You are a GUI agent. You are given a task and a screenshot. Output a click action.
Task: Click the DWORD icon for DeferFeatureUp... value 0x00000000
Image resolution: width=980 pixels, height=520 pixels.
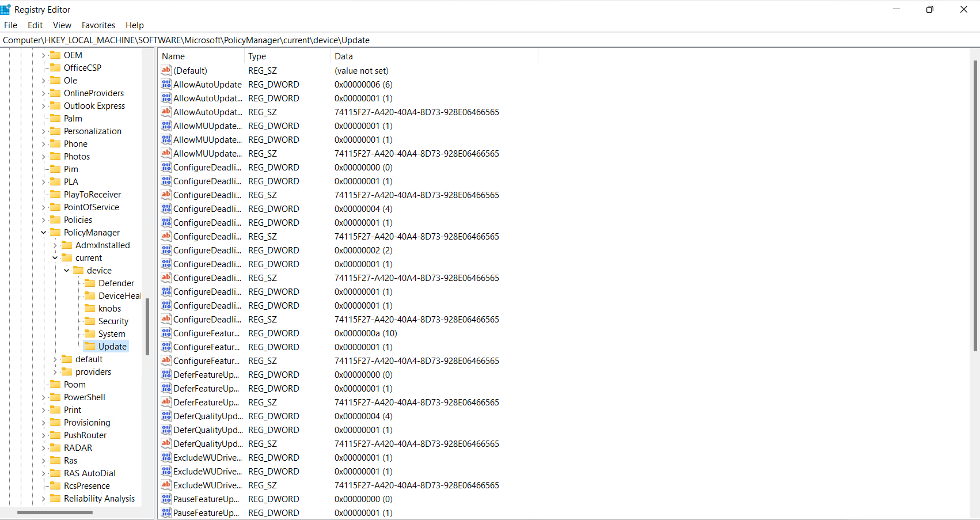[x=166, y=374]
